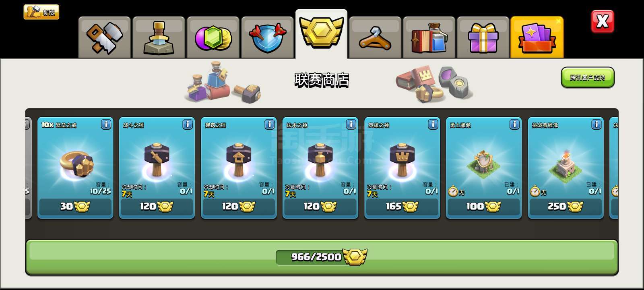Open the golden cards special offers tab
This screenshot has height=290, width=644.
click(x=537, y=37)
